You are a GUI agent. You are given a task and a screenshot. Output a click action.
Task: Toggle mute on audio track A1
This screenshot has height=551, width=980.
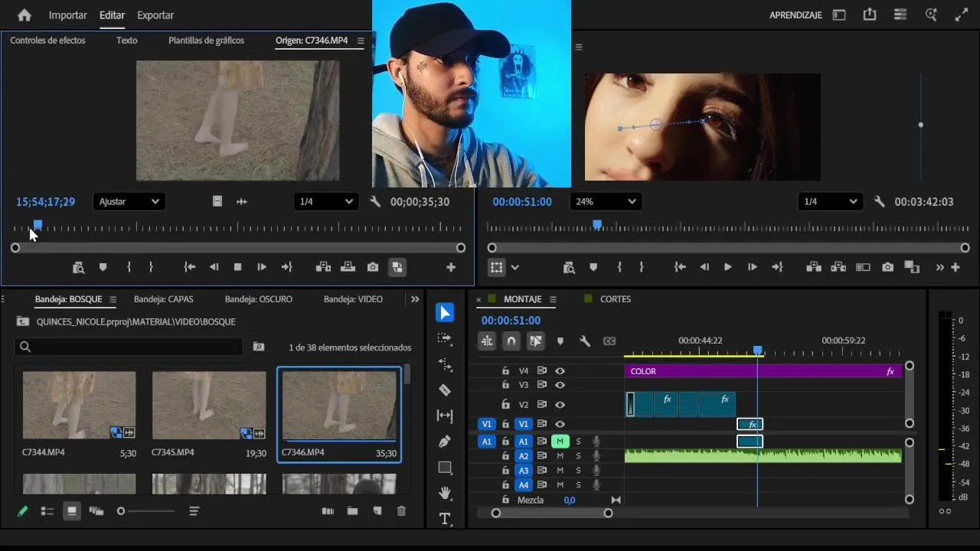pyautogui.click(x=560, y=442)
